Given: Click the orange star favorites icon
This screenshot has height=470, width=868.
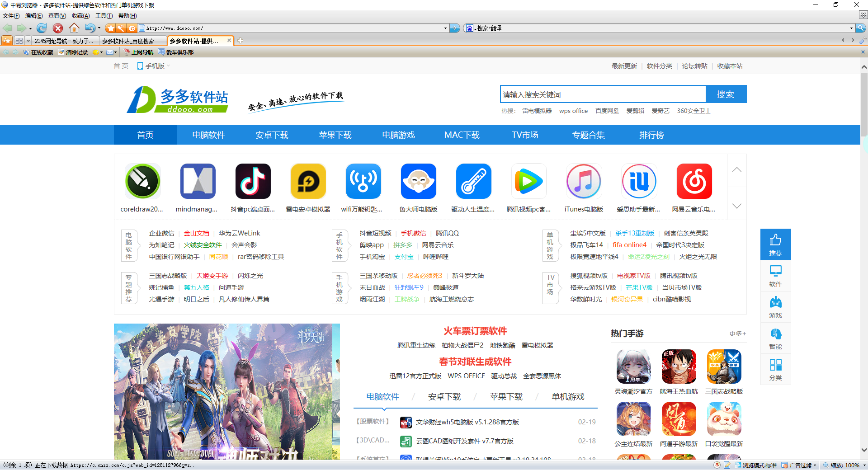Looking at the screenshot, I should 111,28.
